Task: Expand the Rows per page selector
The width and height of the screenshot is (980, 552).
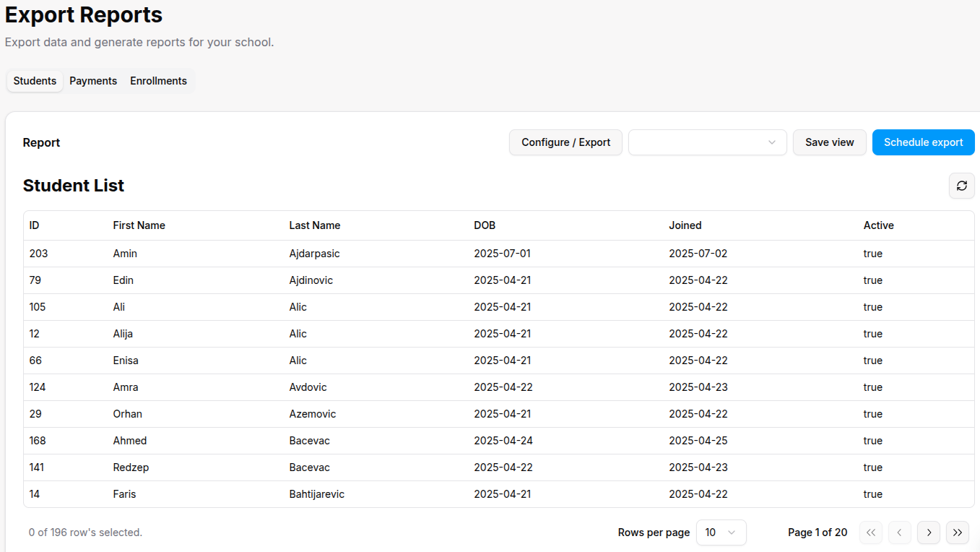Action: click(720, 532)
